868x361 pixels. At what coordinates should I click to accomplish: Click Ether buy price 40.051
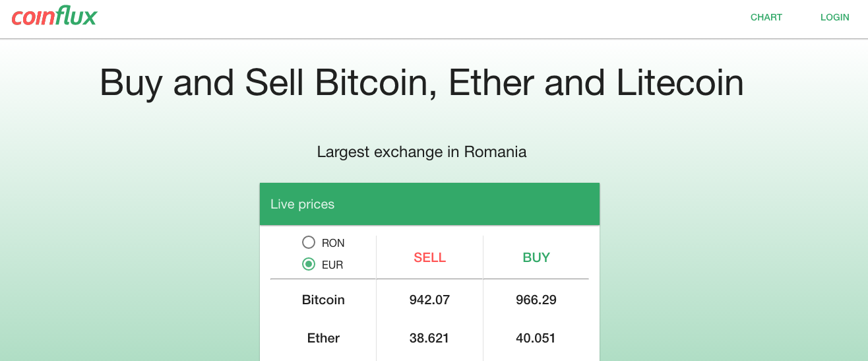pyautogui.click(x=536, y=339)
